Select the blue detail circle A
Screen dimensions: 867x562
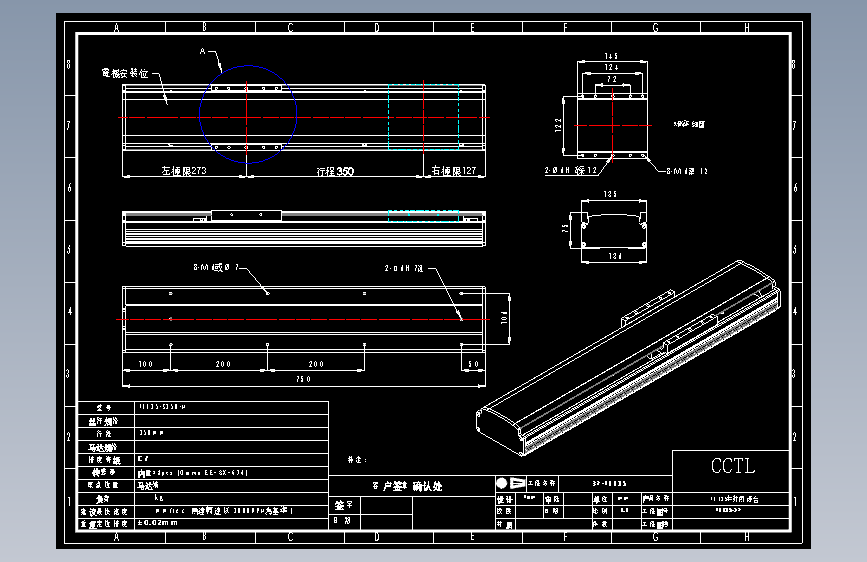pos(248,115)
